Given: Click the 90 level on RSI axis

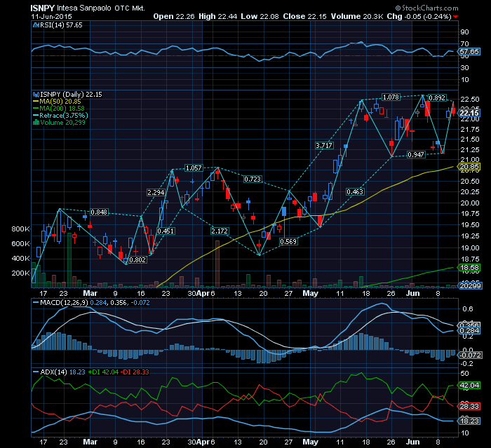Looking at the screenshot, I should (464, 32).
